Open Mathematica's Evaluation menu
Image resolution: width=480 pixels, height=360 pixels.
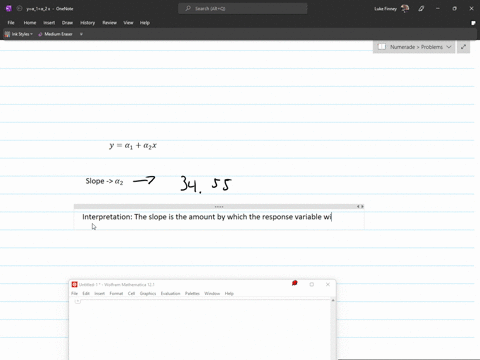click(x=170, y=293)
